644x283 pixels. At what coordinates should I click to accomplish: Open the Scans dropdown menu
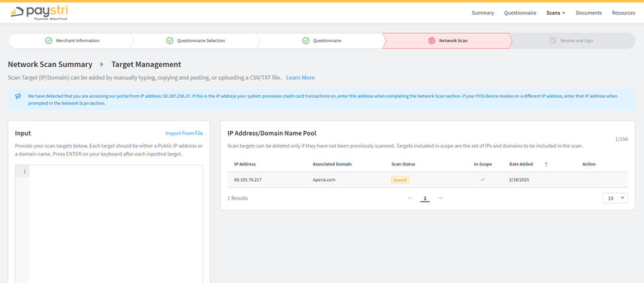pos(555,13)
